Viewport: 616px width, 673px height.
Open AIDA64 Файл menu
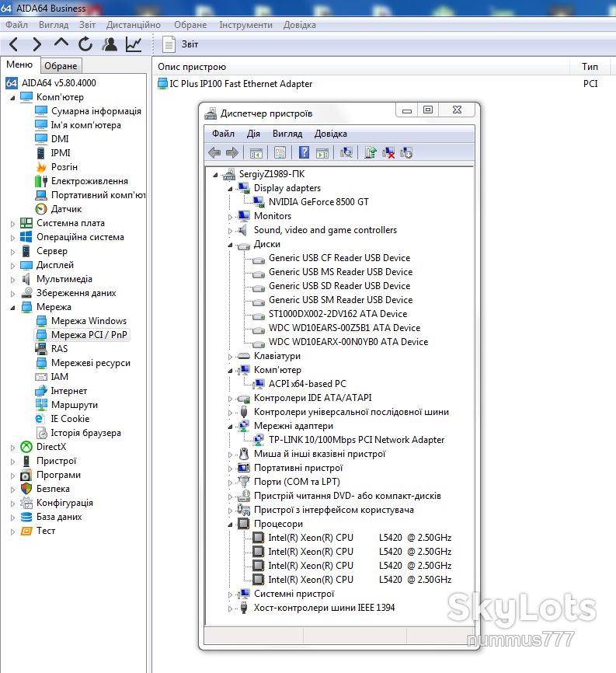tap(16, 25)
